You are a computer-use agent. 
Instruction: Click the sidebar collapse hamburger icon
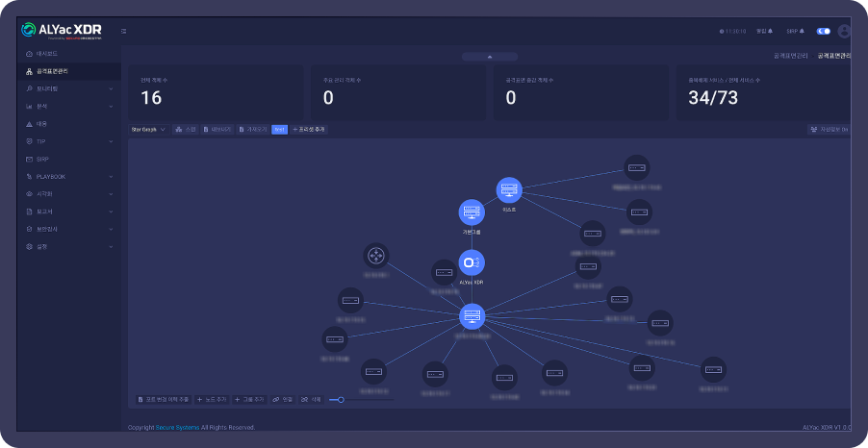[124, 31]
